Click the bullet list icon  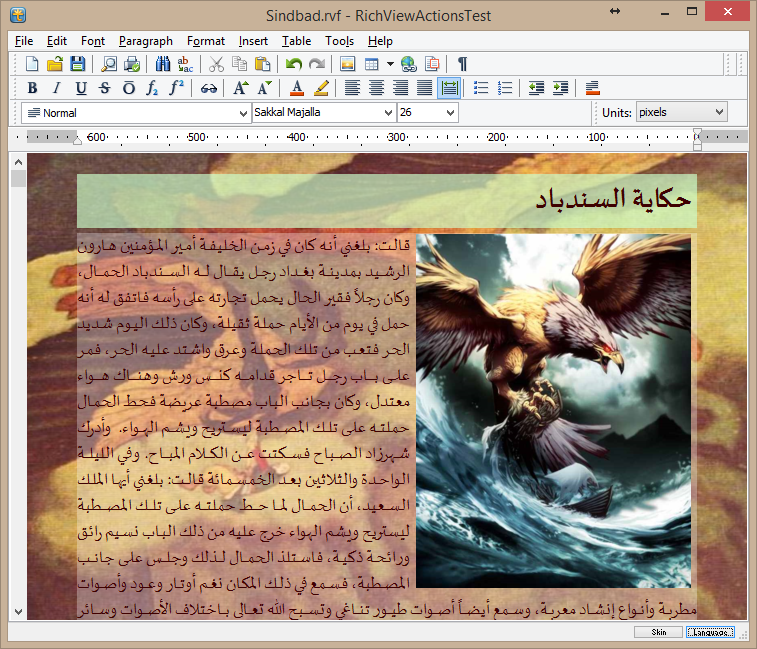(x=481, y=88)
